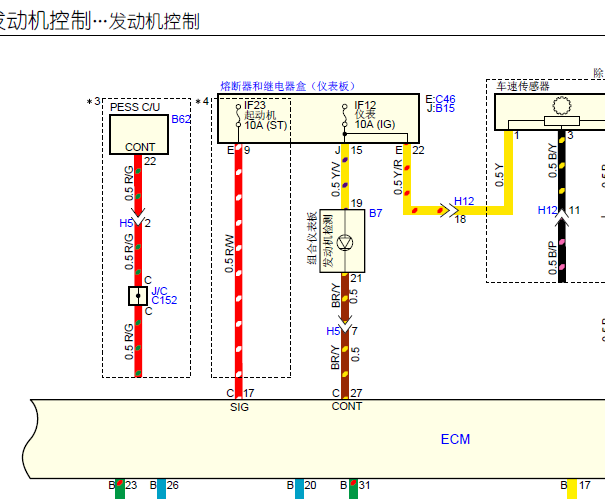Image resolution: width=605 pixels, height=499 pixels.
Task: Click the IF12 仪表 10A (IG) fuse symbol
Action: point(345,115)
